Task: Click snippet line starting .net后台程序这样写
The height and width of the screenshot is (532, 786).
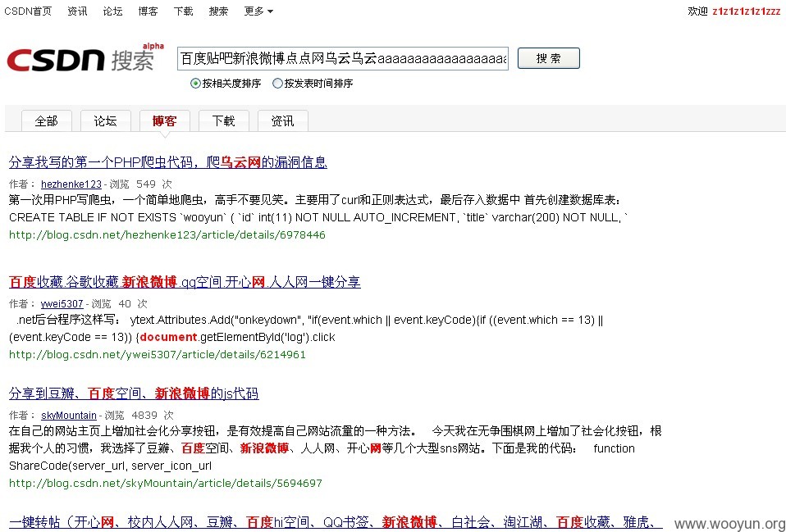Action: pyautogui.click(x=310, y=320)
